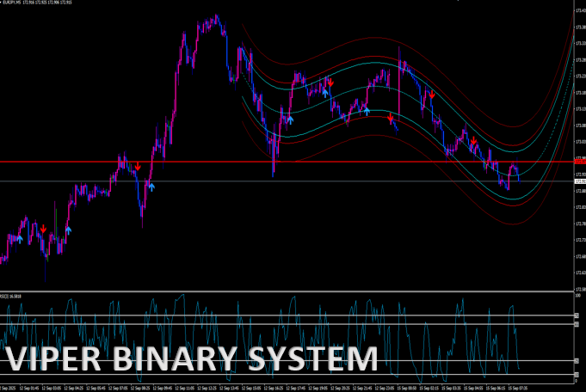This screenshot has width=586, height=392.
Task: Click the 173.08 price scale label
Action: pyautogui.click(x=581, y=126)
